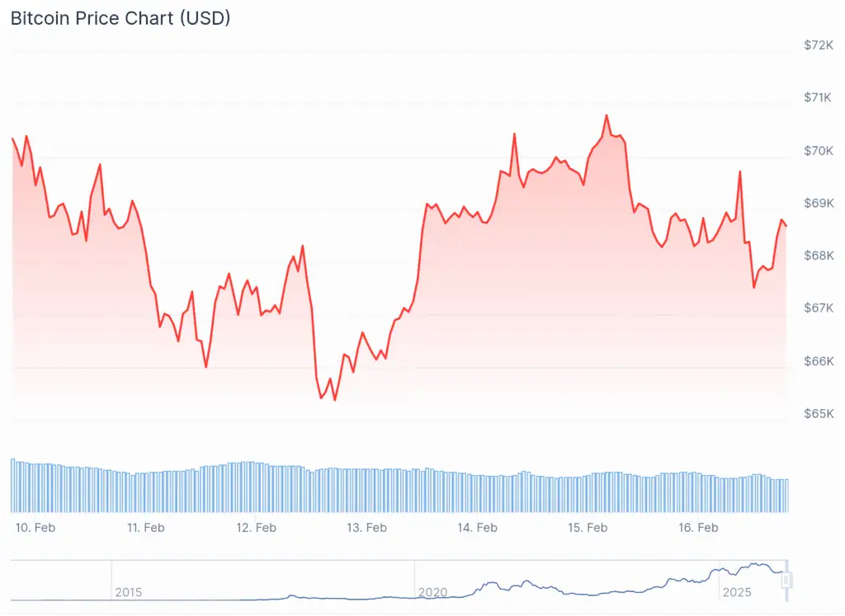The width and height of the screenshot is (845, 616).
Task: Click the $68K price axis label
Action: (819, 256)
